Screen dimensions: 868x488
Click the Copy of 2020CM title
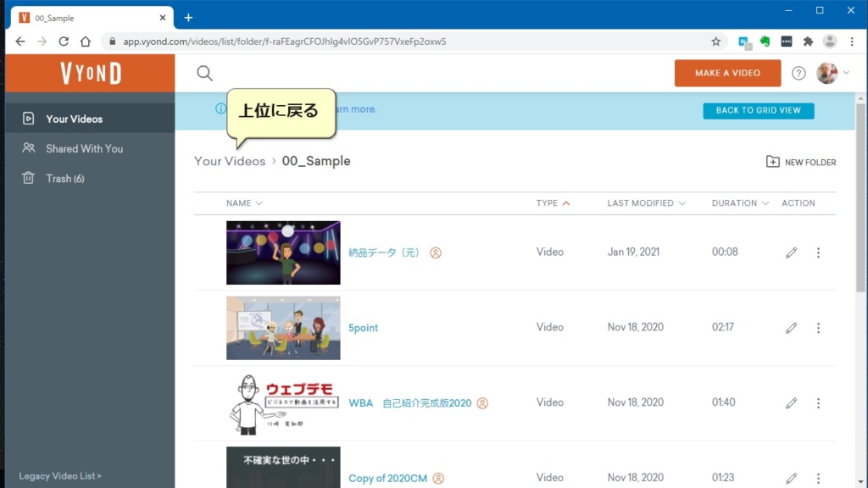[387, 478]
